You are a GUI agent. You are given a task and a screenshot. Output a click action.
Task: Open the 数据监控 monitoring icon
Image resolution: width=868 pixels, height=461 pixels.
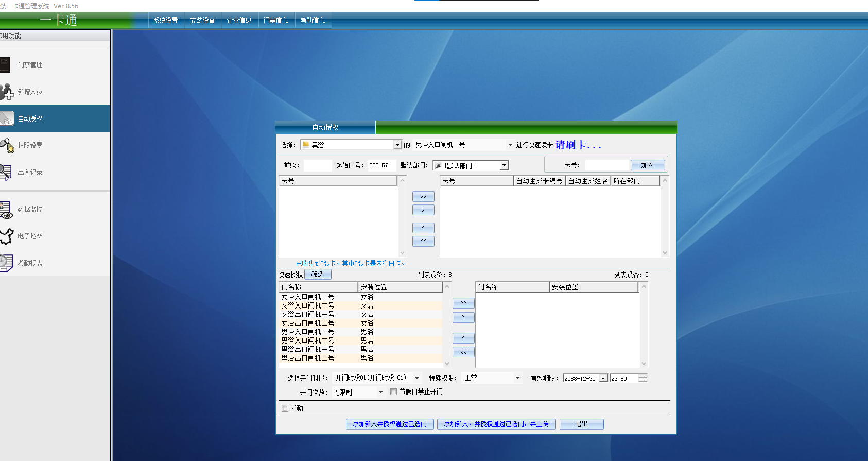pyautogui.click(x=6, y=209)
